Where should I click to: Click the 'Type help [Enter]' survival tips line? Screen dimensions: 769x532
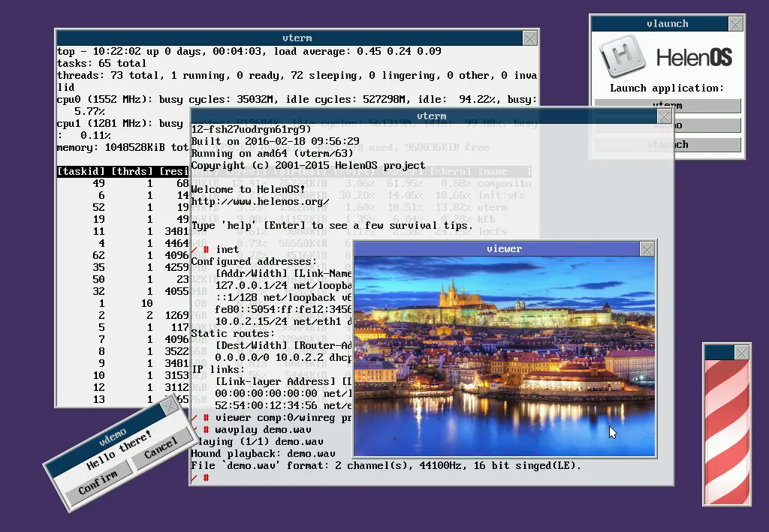pos(333,225)
